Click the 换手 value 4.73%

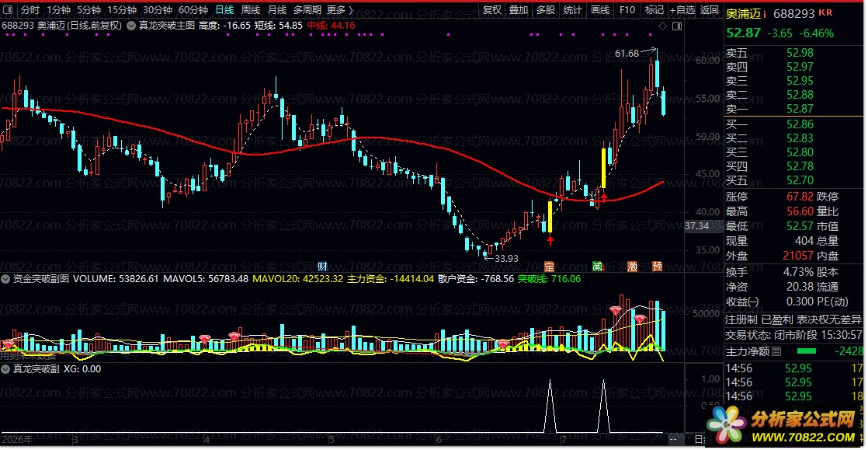(797, 272)
